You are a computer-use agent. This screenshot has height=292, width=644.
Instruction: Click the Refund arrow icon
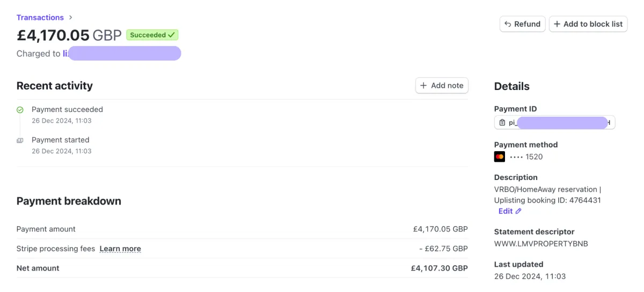[x=508, y=24]
